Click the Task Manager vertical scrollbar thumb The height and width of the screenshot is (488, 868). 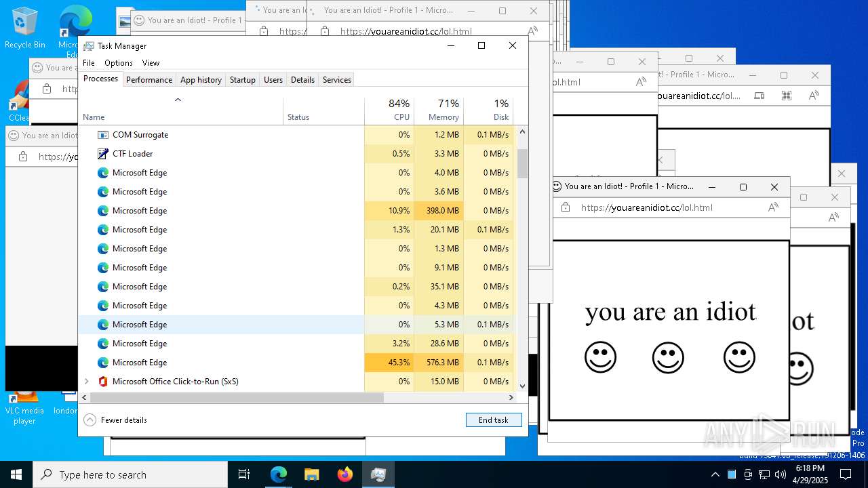tap(522, 163)
